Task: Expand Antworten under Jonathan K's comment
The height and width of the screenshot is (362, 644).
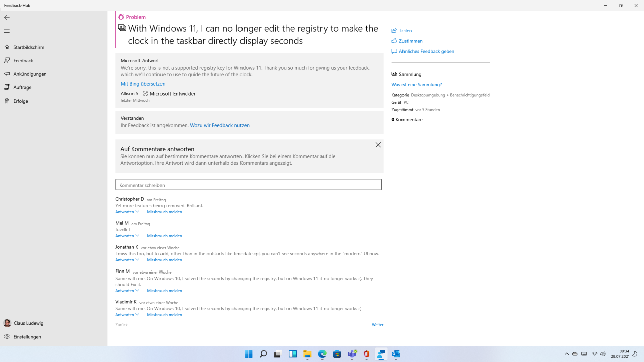Action: 127,260
